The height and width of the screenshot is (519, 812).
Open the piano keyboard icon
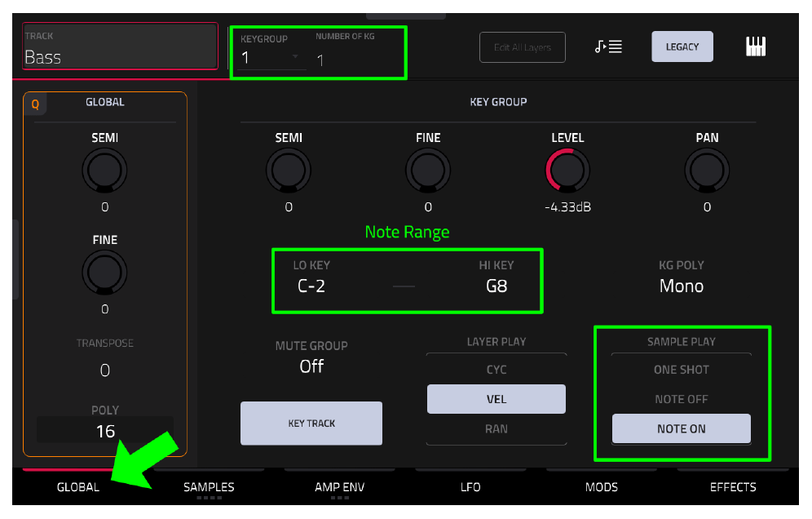756,47
